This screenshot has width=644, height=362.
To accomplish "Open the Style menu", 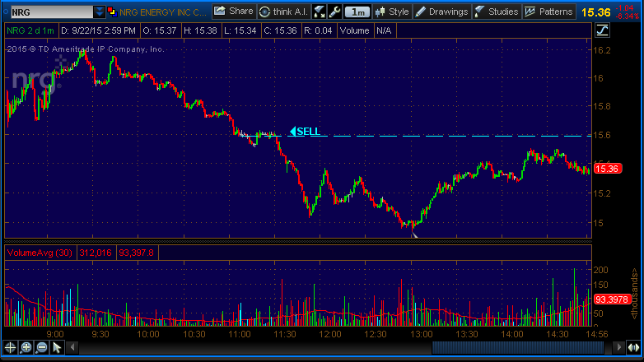I will 392,12.
